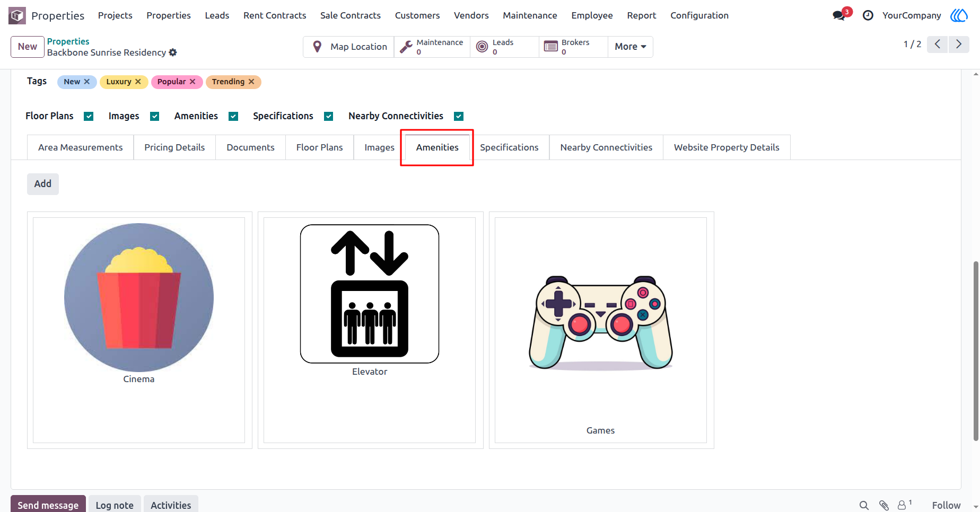The image size is (980, 512).
Task: Open the activities clock icon
Action: click(868, 15)
